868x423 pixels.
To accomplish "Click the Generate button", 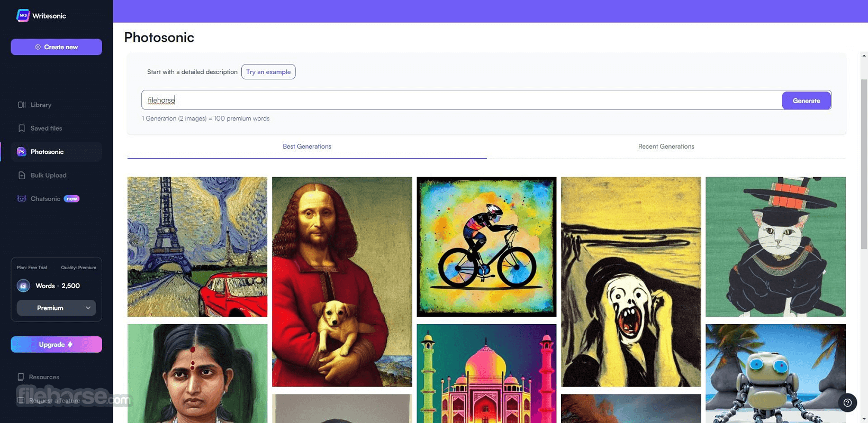I will [806, 100].
